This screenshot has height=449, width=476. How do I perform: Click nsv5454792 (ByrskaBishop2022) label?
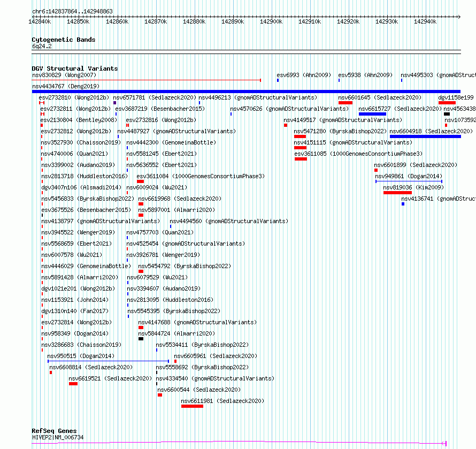185,266
